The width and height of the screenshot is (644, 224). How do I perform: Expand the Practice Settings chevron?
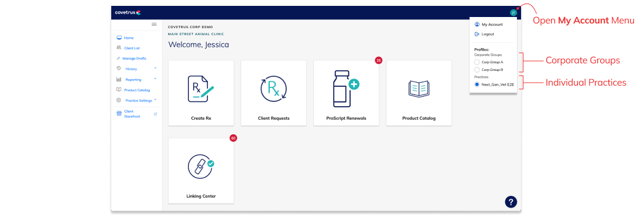pyautogui.click(x=155, y=100)
